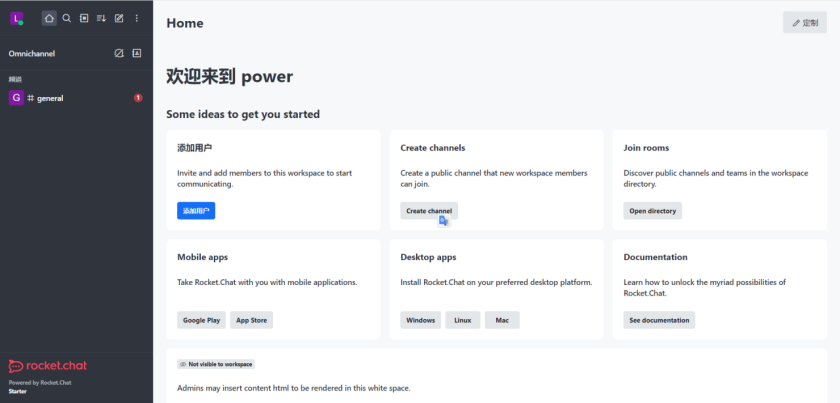The height and width of the screenshot is (403, 840).
Task: Click the rocket.chat logo
Action: coord(48,366)
